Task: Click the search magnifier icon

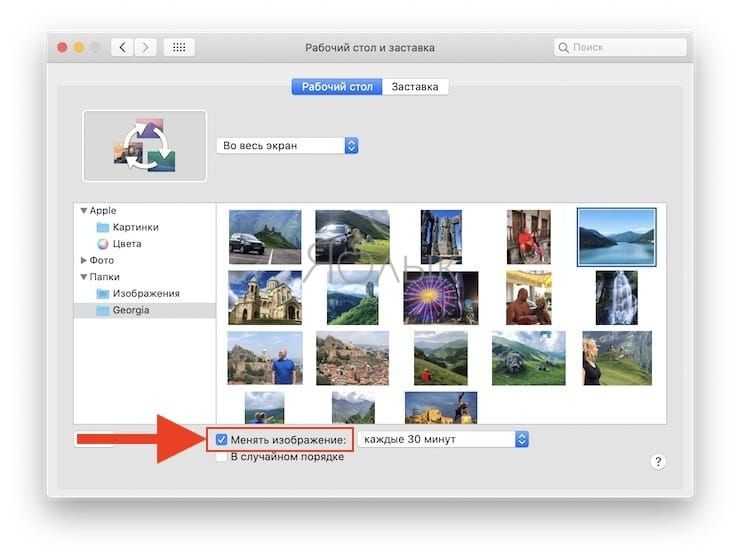Action: [563, 47]
